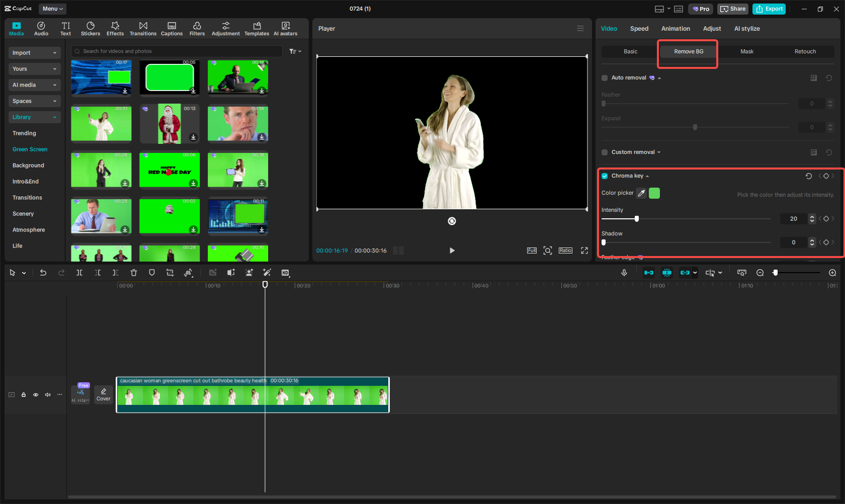Click the Export button

pyautogui.click(x=769, y=9)
